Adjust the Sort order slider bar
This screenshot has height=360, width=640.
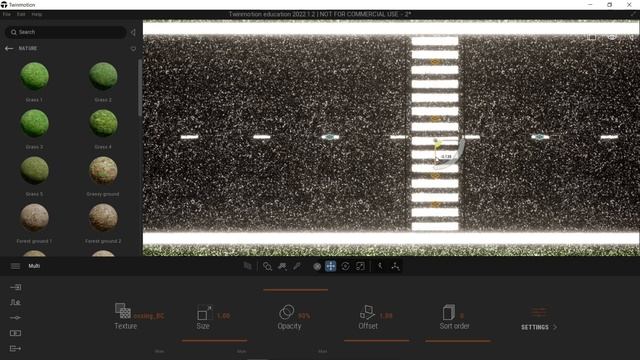pyautogui.click(x=458, y=340)
